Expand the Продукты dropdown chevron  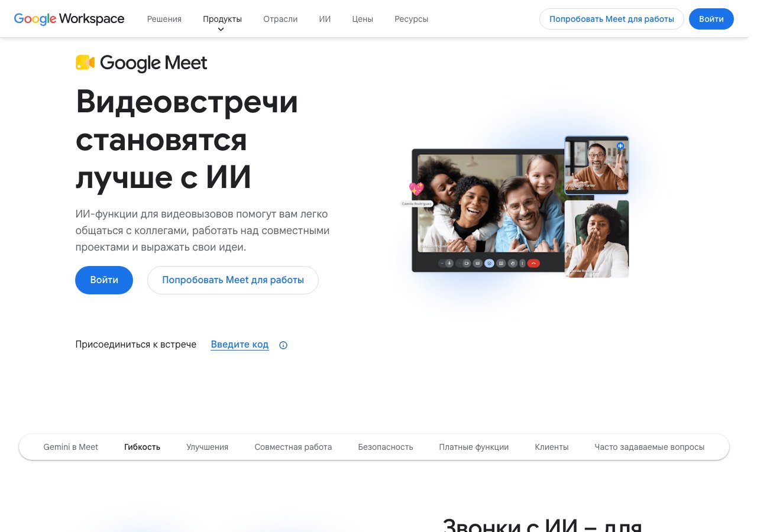pos(221,30)
